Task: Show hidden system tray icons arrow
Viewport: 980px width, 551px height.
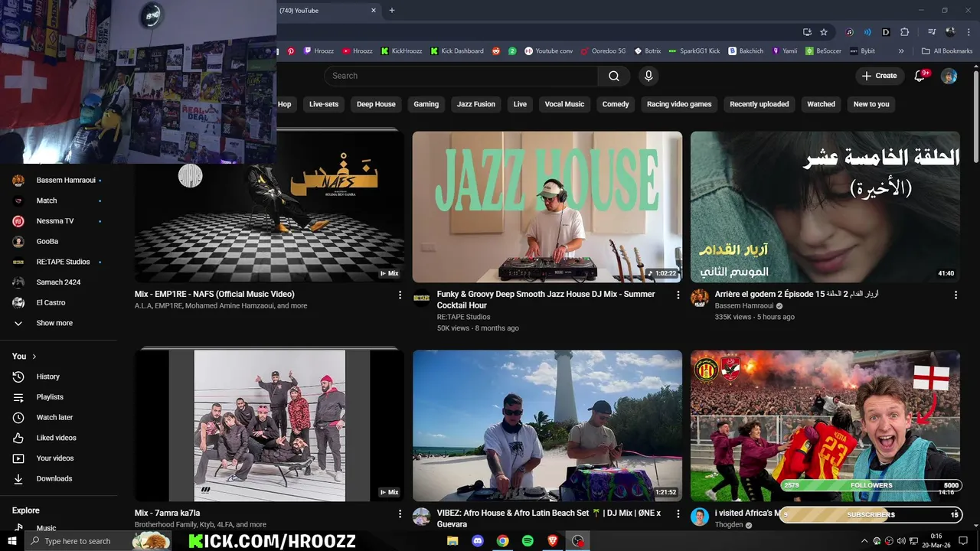Action: [x=864, y=541]
